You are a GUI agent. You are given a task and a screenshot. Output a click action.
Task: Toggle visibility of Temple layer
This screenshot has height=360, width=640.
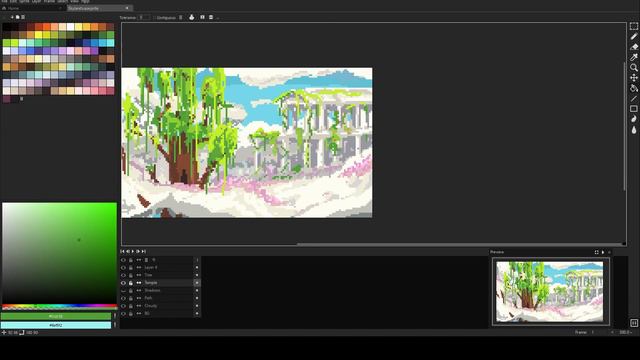(x=123, y=283)
